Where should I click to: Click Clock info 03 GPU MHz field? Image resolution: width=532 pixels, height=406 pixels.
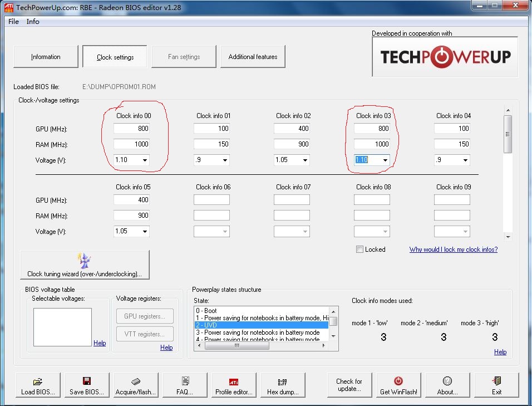[x=372, y=129]
